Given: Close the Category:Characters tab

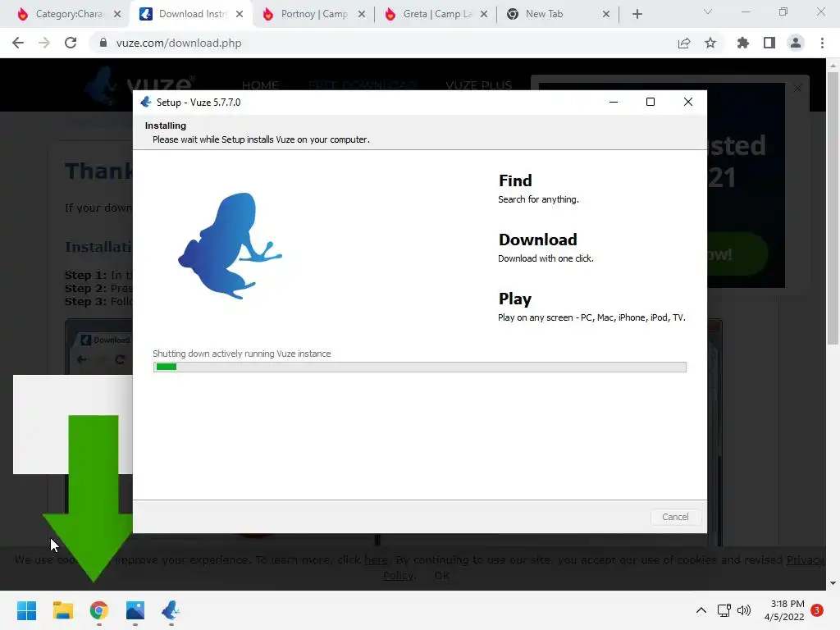Looking at the screenshot, I should pos(117,14).
